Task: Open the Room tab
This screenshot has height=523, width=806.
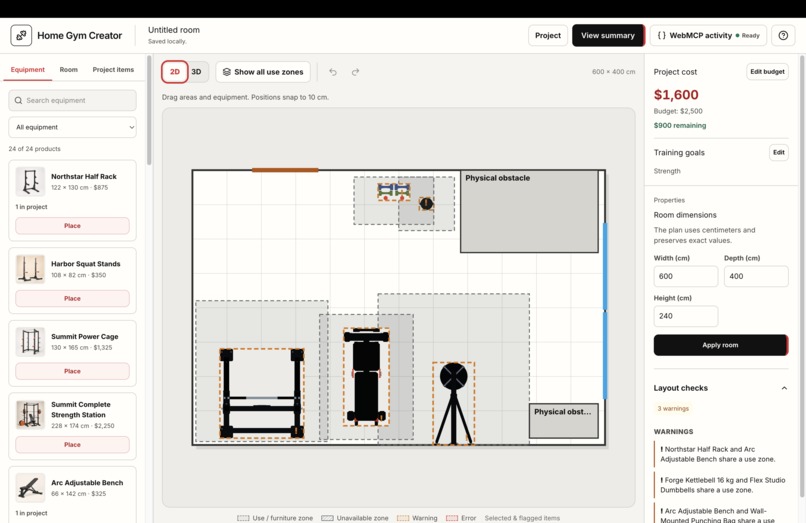Action: (x=68, y=69)
